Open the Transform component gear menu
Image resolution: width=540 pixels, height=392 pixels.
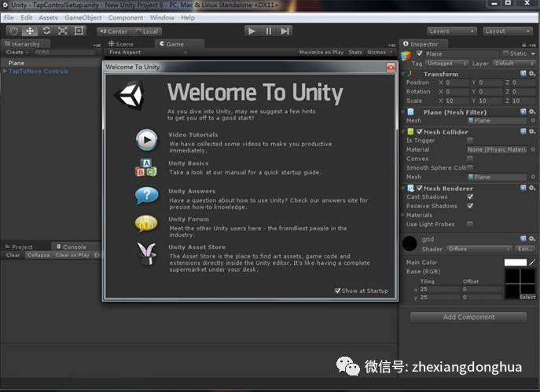(x=532, y=73)
